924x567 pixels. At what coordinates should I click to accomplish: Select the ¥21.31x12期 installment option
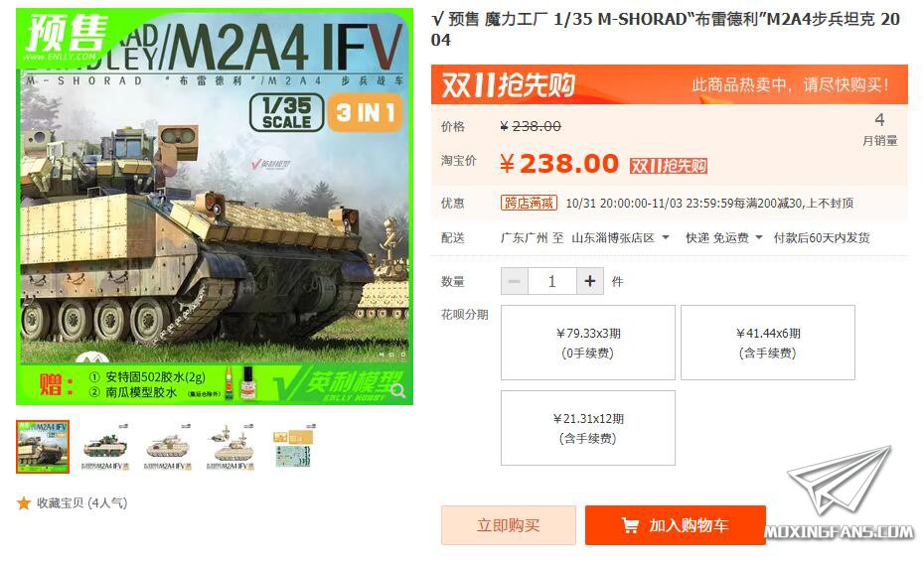pos(588,428)
